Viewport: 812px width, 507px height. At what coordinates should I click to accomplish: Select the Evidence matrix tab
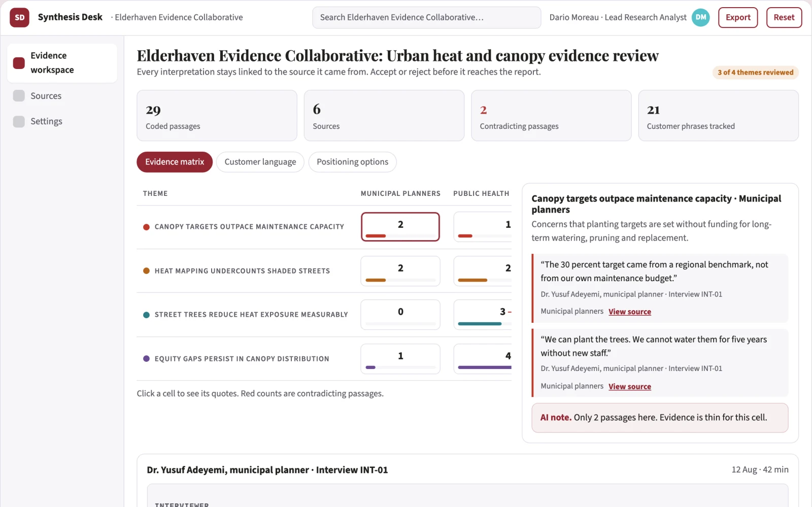pyautogui.click(x=175, y=162)
